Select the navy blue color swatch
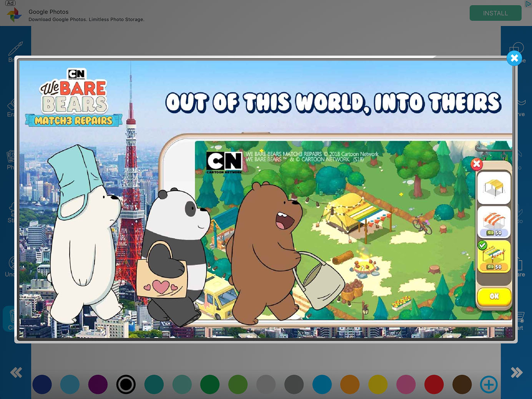This screenshot has width=532, height=399. click(42, 384)
